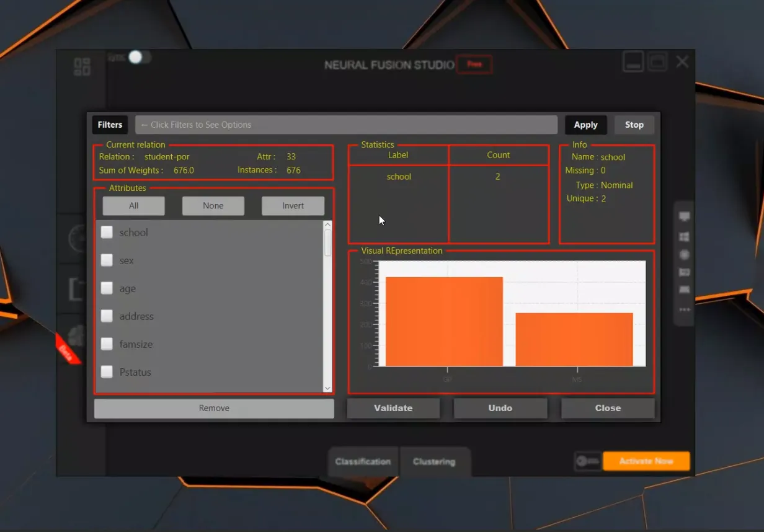Tick the school attribute checkbox
Screen dimensions: 764x532
click(107, 232)
